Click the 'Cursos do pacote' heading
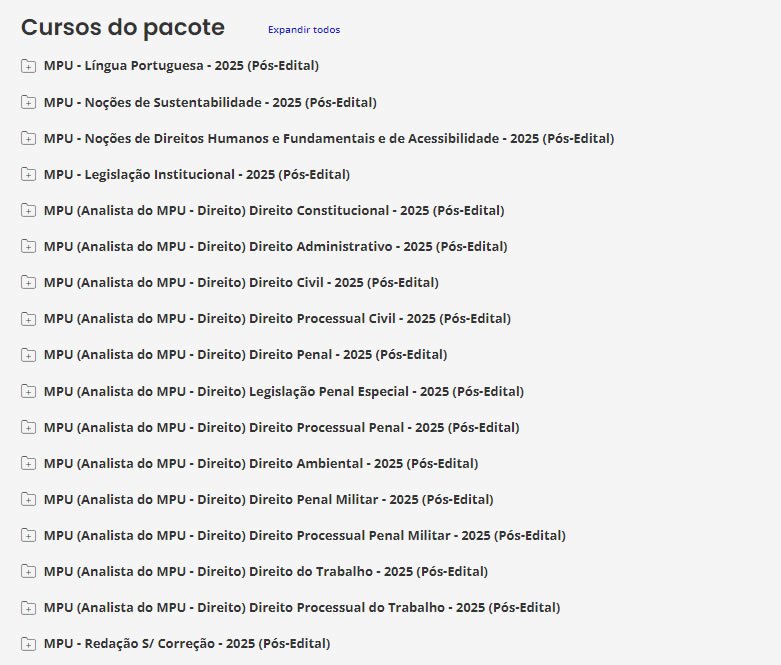This screenshot has height=665, width=781. (x=123, y=27)
